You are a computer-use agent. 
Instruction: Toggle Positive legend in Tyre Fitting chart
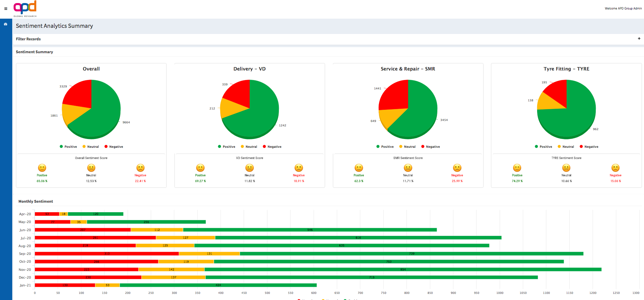pos(544,147)
